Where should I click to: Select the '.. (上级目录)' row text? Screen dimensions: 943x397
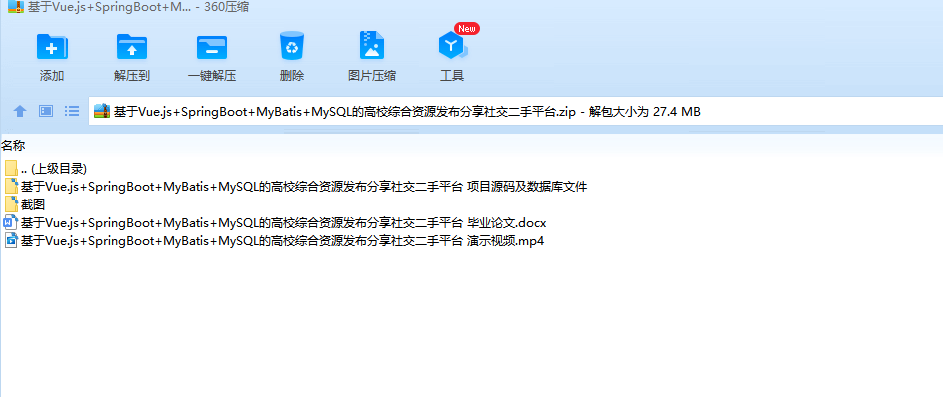pyautogui.click(x=54, y=168)
